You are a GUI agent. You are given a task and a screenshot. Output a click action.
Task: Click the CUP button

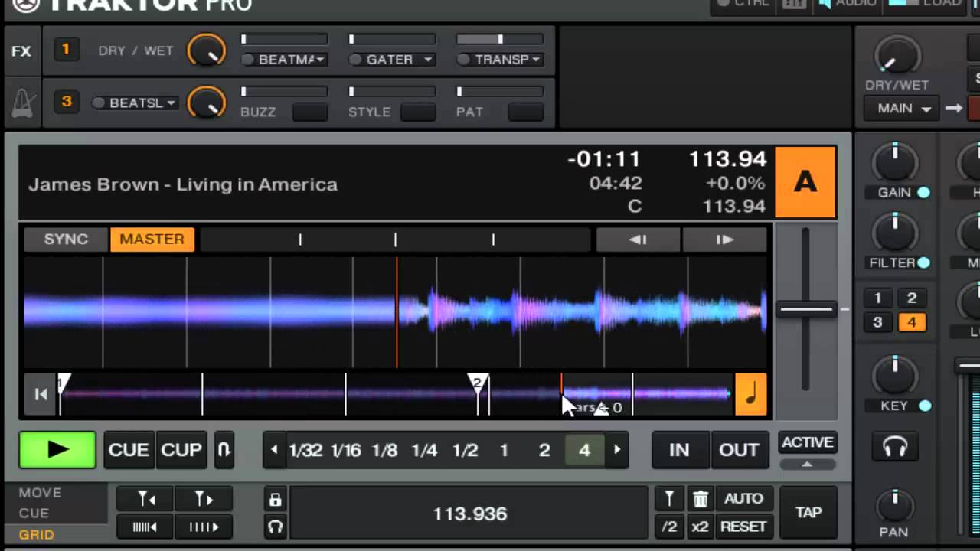pyautogui.click(x=181, y=450)
